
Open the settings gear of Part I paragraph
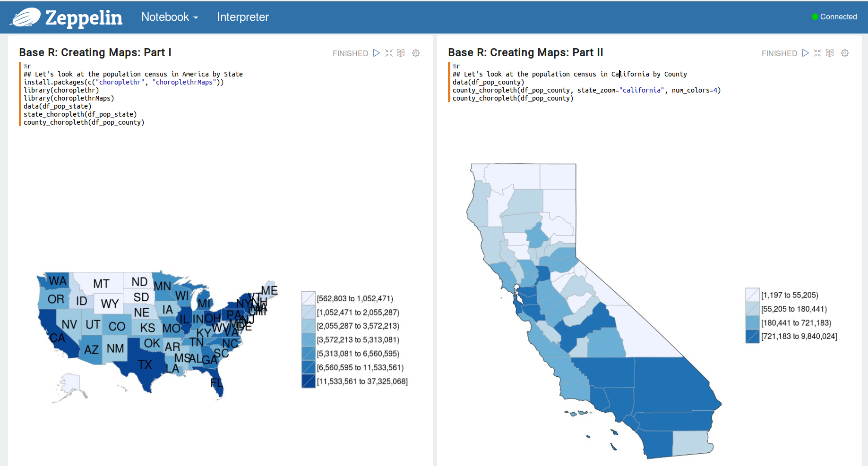pyautogui.click(x=416, y=53)
